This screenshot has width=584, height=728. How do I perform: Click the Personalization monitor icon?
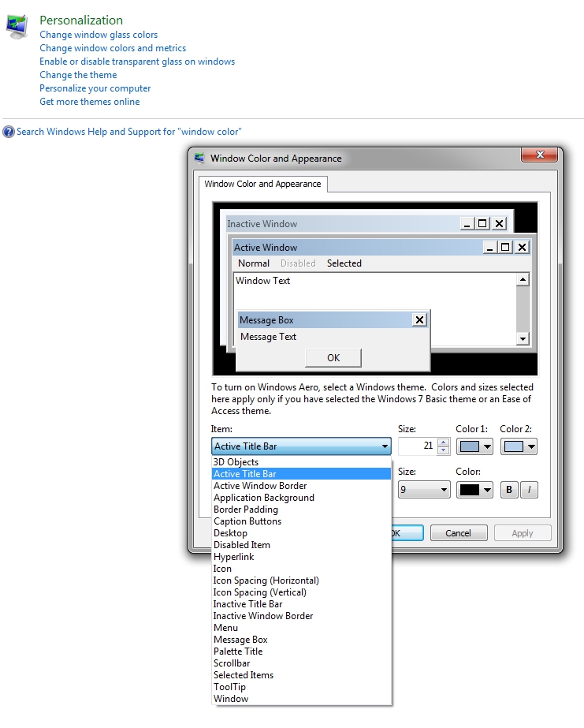click(x=17, y=27)
